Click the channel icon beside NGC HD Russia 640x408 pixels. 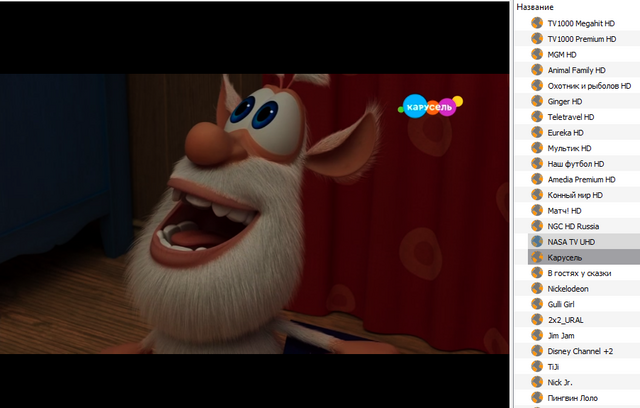[x=537, y=226]
